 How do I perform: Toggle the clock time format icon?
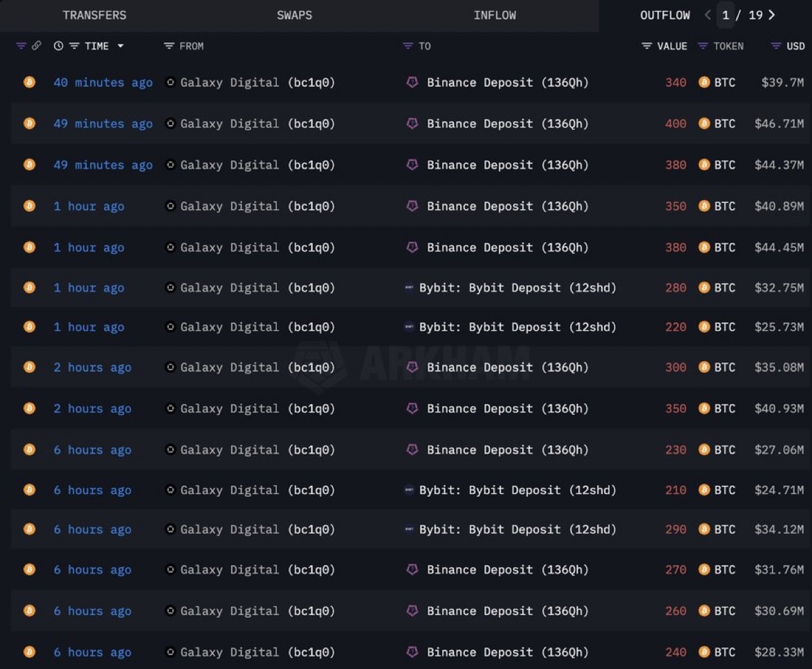[x=59, y=46]
